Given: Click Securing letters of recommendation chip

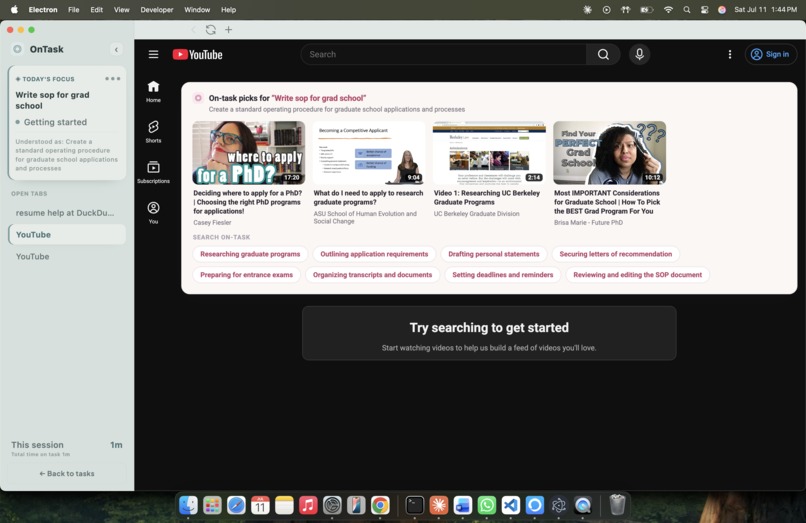Looking at the screenshot, I should pos(615,254).
